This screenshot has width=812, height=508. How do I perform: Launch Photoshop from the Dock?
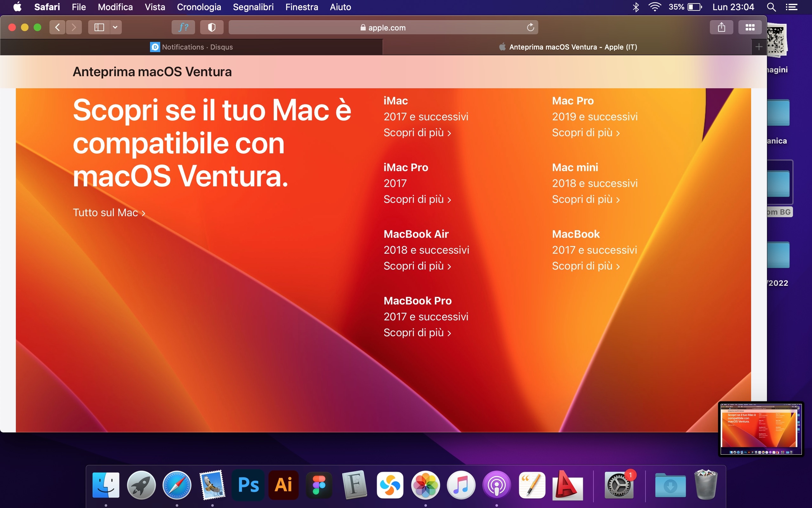[248, 485]
